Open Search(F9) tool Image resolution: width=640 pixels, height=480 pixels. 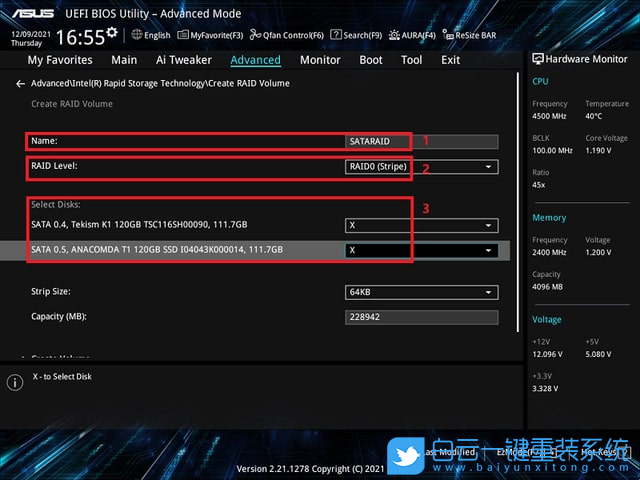(356, 35)
